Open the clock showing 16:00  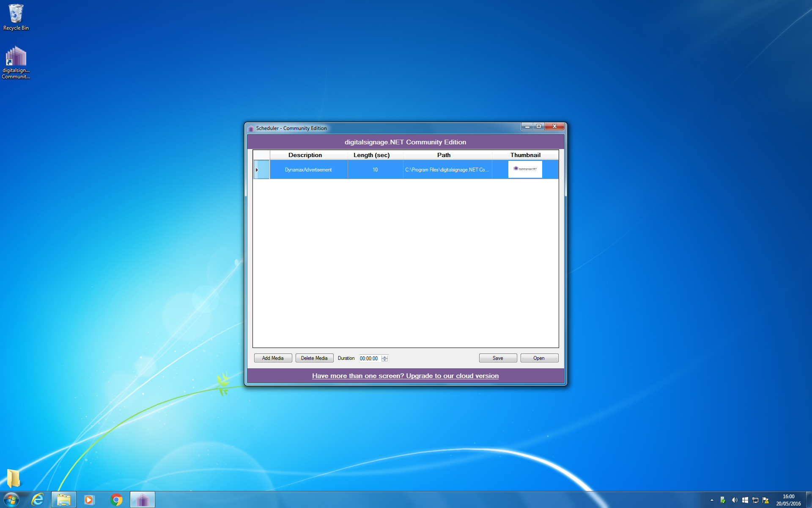click(x=788, y=500)
